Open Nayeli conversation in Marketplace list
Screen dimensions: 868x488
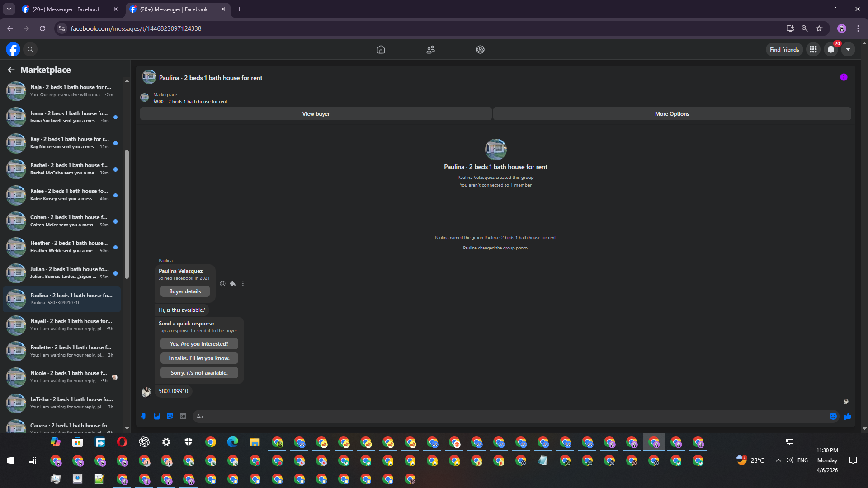[62, 325]
